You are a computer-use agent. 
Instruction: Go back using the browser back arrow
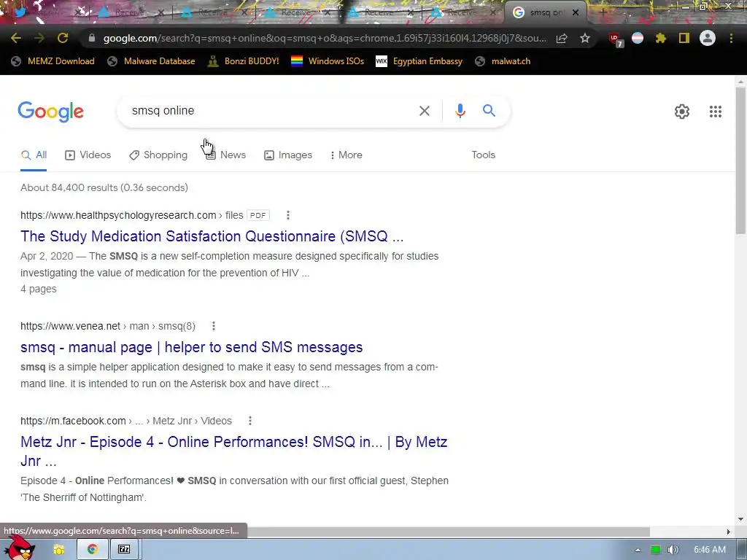(x=16, y=38)
